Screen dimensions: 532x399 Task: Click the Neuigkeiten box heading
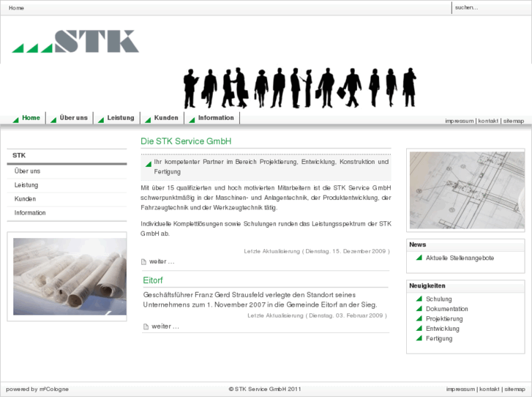[427, 286]
